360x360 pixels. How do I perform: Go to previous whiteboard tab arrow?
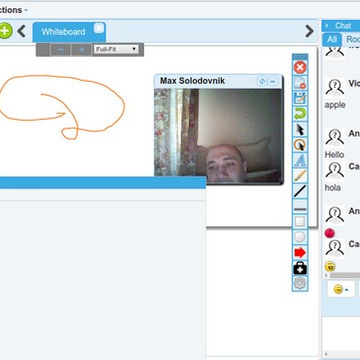tap(22, 31)
